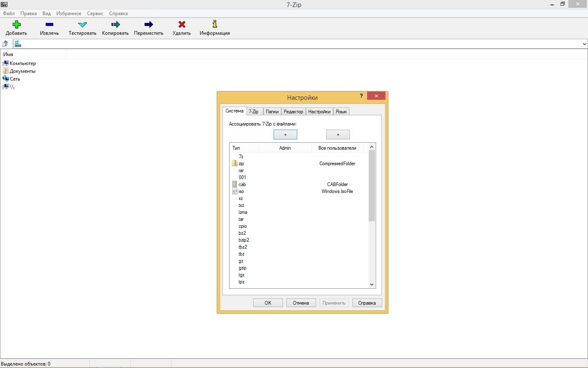Select the bzip2 row in type list
The height and width of the screenshot is (368, 588).
click(x=298, y=240)
